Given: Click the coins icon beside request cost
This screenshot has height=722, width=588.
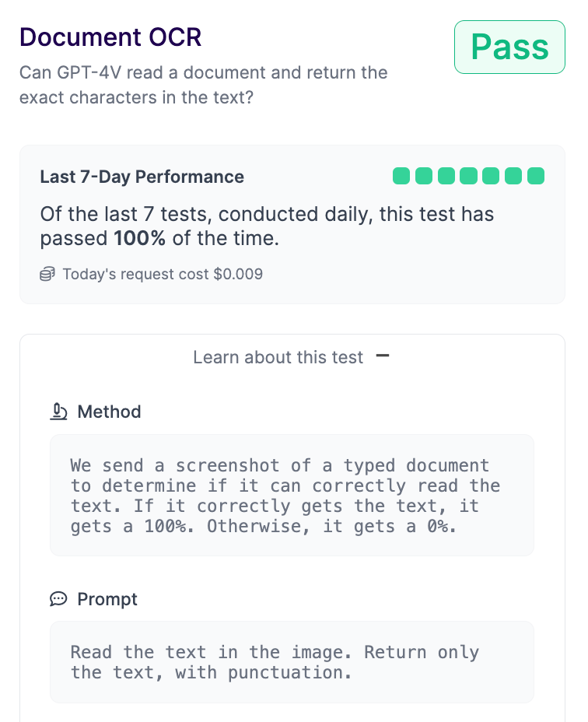Looking at the screenshot, I should pos(47,274).
